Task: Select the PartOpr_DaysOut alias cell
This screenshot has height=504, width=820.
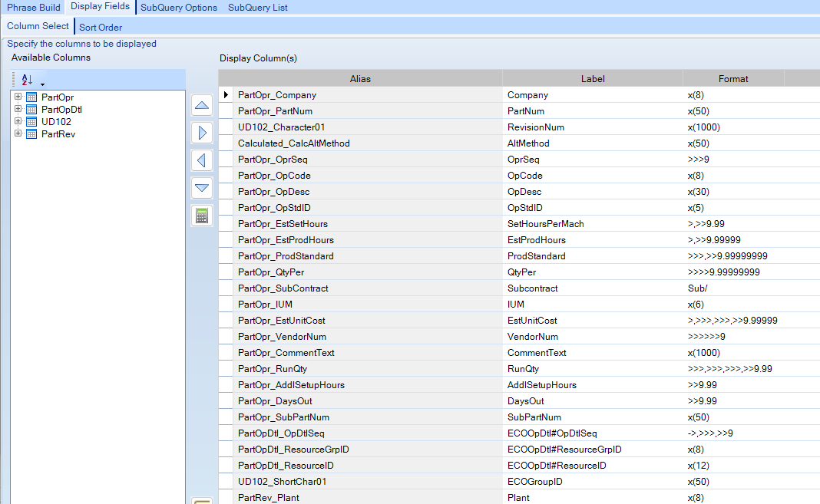Action: 368,401
